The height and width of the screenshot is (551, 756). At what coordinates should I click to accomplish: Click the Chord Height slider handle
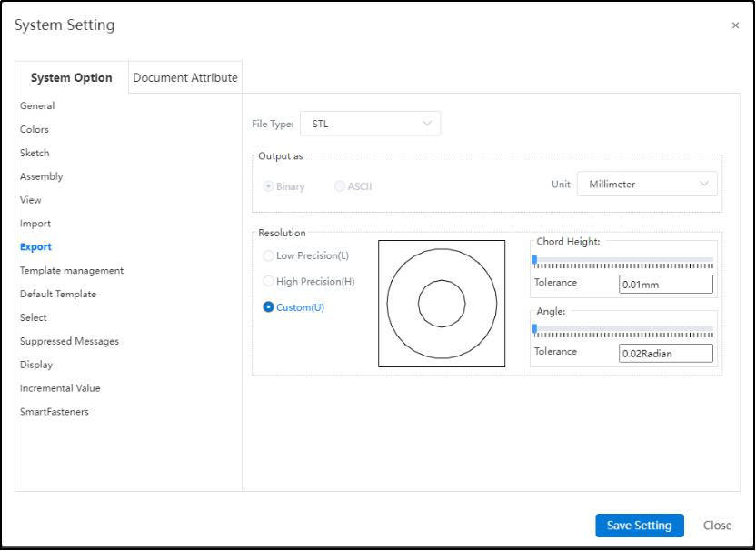point(534,260)
